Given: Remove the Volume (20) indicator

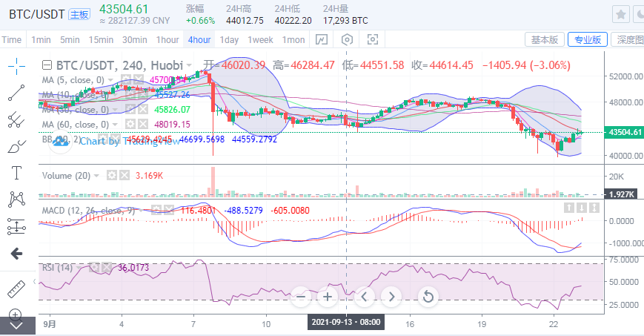Looking at the screenshot, I should (x=125, y=176).
